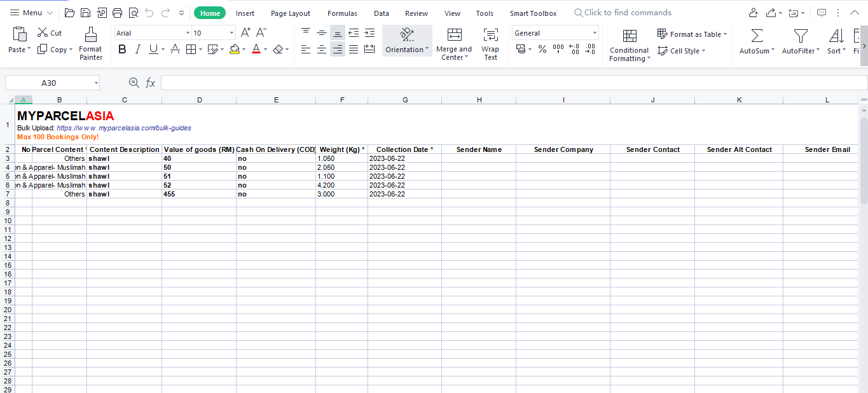The width and height of the screenshot is (868, 393).
Task: Align text to vertical middle
Action: pos(322,32)
